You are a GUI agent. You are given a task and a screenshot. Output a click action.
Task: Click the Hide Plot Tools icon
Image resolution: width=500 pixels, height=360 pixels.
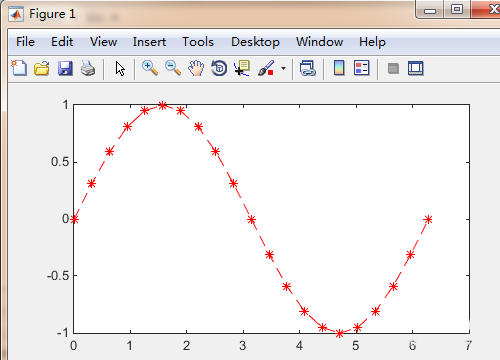tap(393, 69)
